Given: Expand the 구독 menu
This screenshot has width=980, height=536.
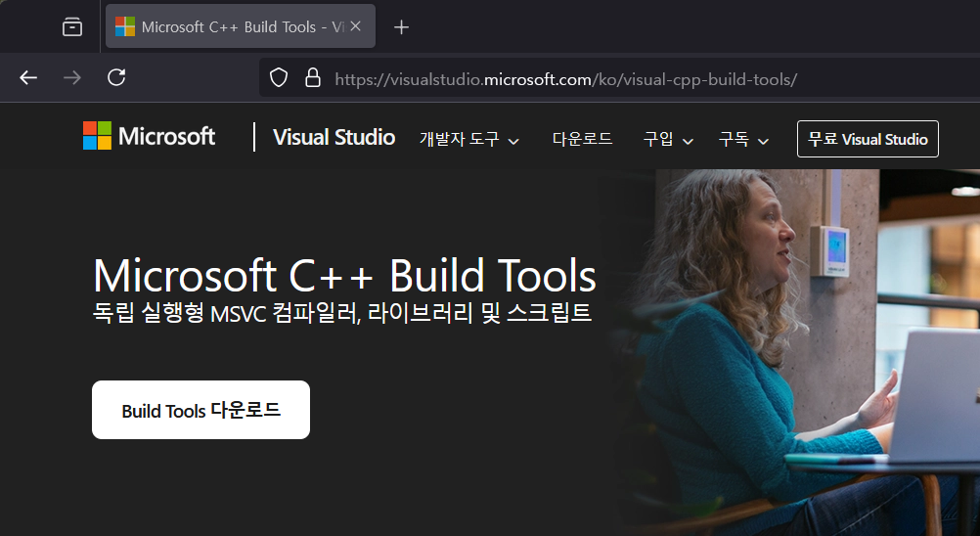Looking at the screenshot, I should pos(743,139).
